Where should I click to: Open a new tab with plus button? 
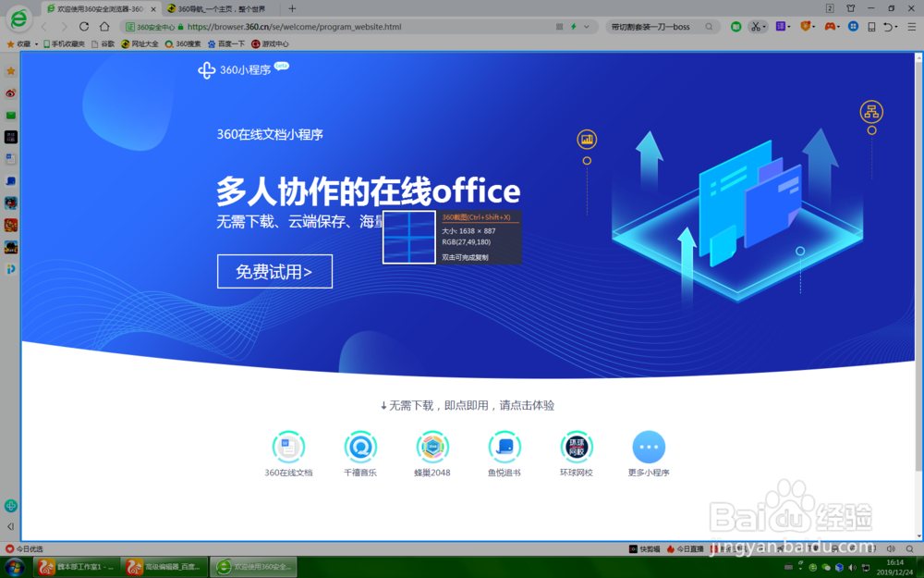(292, 8)
